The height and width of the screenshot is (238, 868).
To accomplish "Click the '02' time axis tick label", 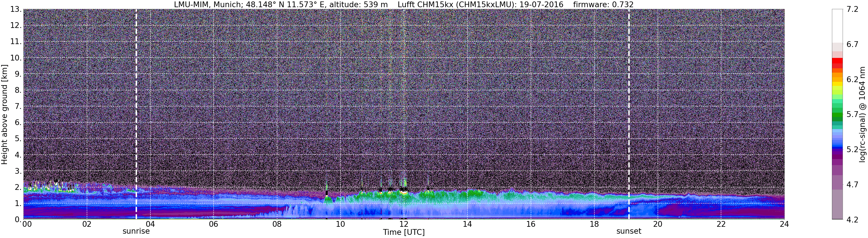I will point(87,224).
